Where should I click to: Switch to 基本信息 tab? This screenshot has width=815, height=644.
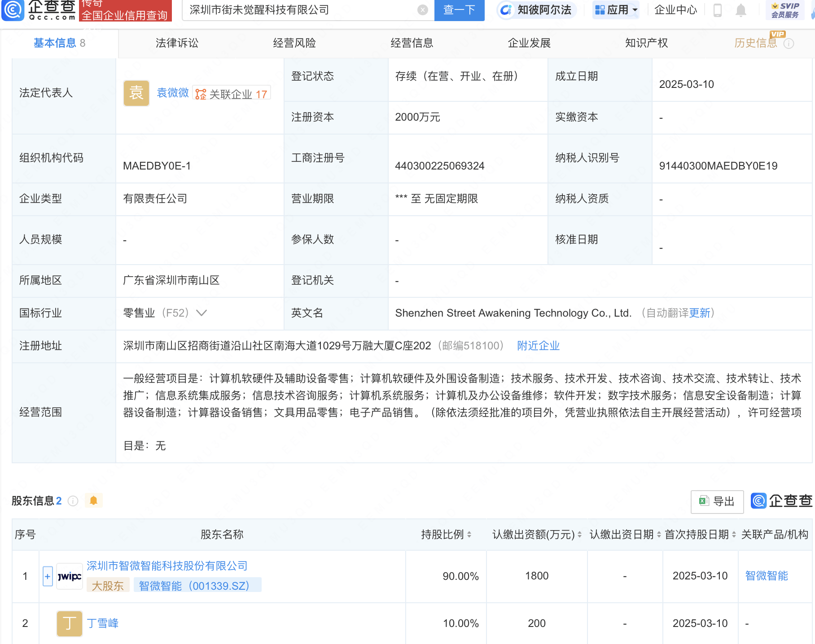(x=59, y=43)
